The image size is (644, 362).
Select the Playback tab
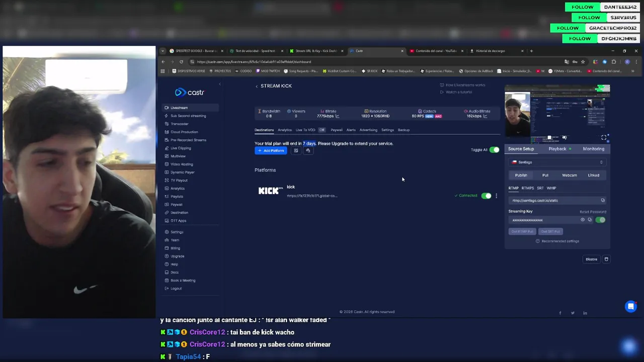(557, 149)
